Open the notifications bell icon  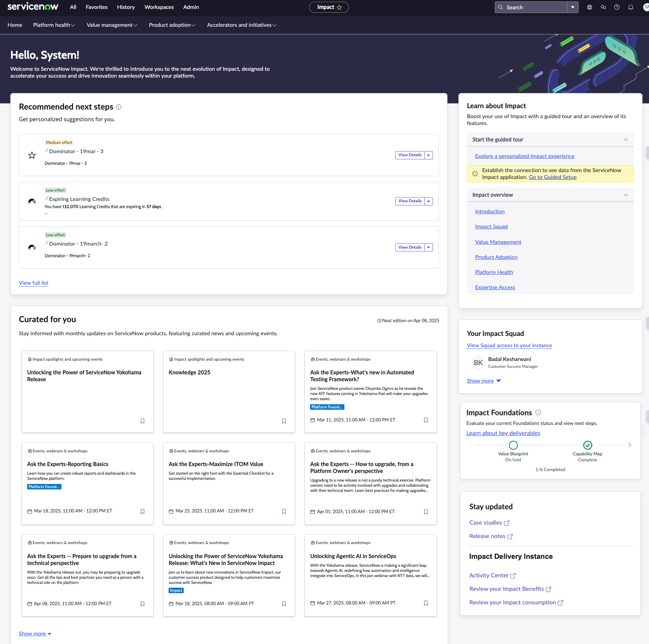pyautogui.click(x=630, y=7)
